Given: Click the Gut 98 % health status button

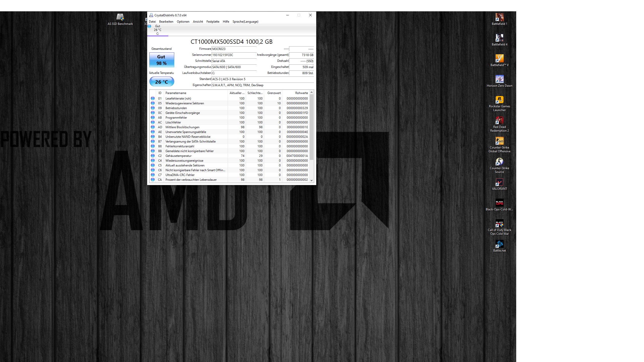Looking at the screenshot, I should (162, 60).
